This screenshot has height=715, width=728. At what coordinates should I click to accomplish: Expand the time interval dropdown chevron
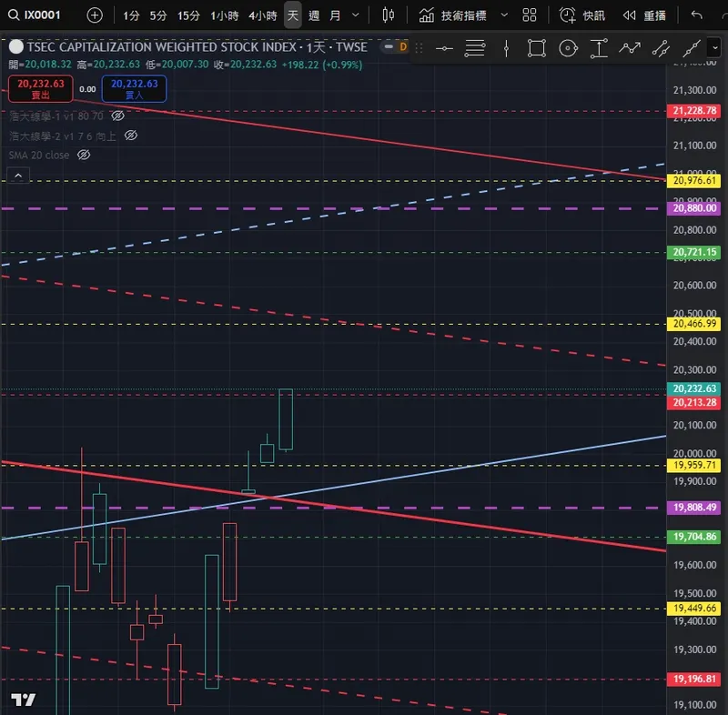pos(356,15)
